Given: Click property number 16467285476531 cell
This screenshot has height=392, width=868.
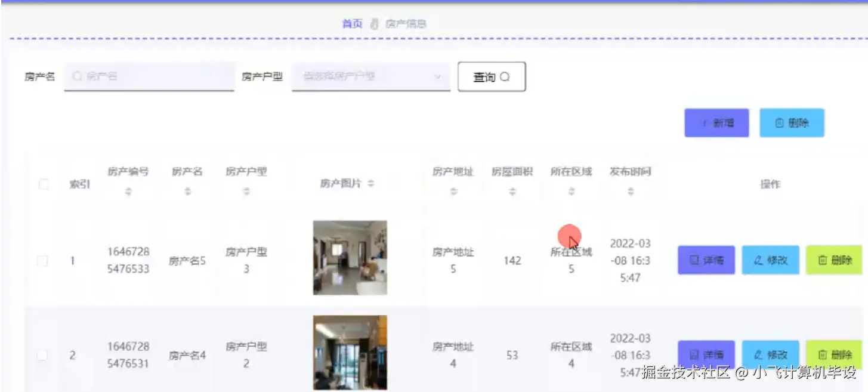Looking at the screenshot, I should 128,354.
